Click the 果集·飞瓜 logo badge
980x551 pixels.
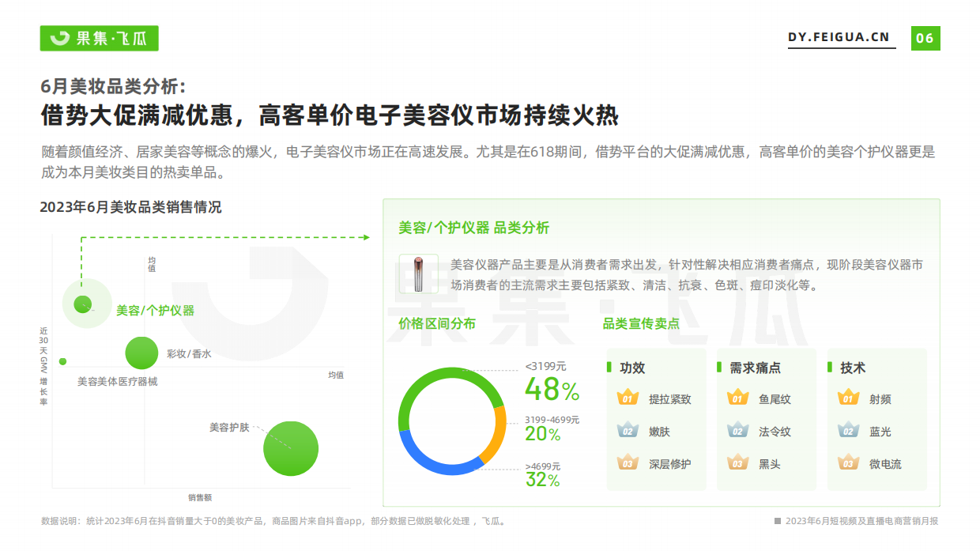tap(99, 38)
